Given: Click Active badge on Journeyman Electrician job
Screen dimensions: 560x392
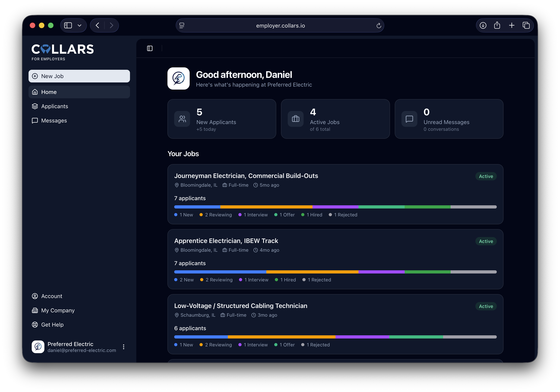Looking at the screenshot, I should click(x=486, y=176).
